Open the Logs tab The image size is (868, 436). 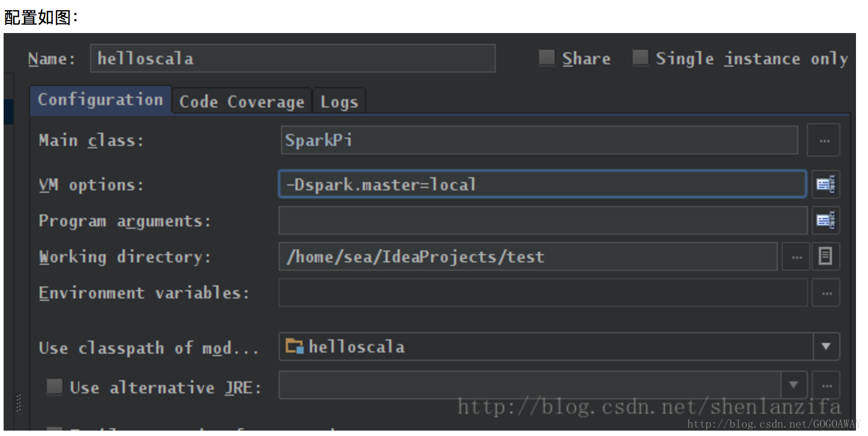point(339,101)
